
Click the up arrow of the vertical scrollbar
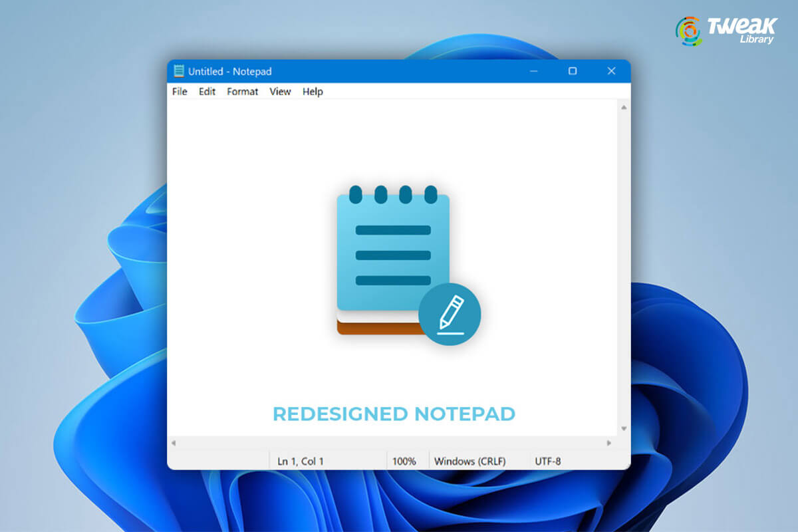click(623, 106)
